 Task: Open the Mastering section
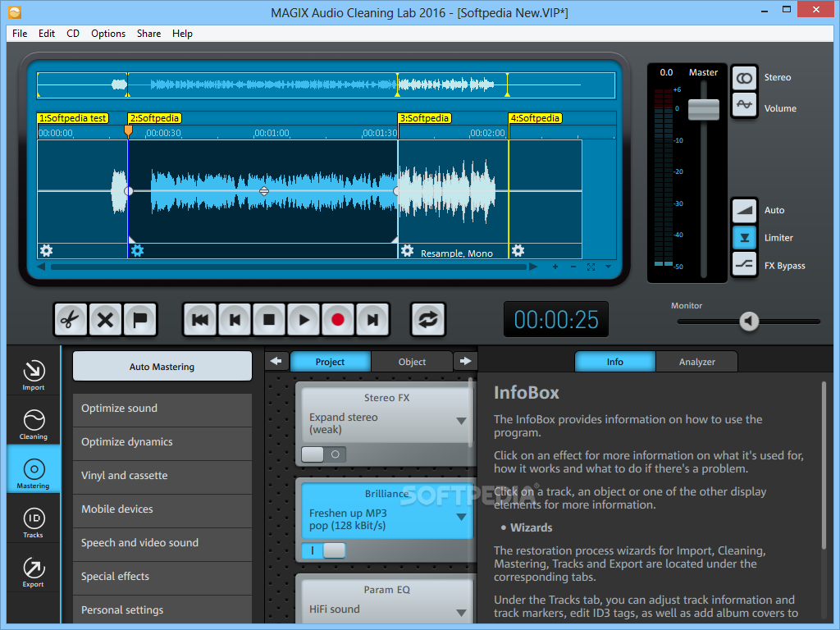[x=33, y=473]
